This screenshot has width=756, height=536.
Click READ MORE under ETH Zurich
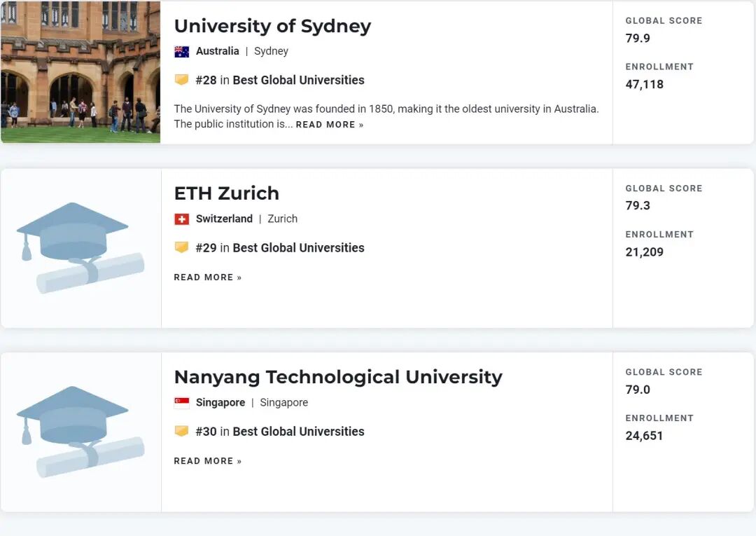pos(207,277)
